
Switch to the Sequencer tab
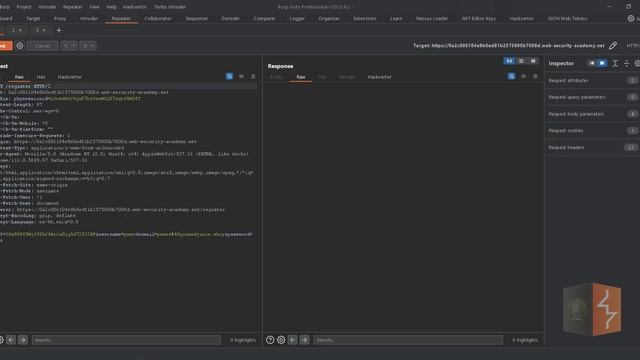(x=197, y=19)
